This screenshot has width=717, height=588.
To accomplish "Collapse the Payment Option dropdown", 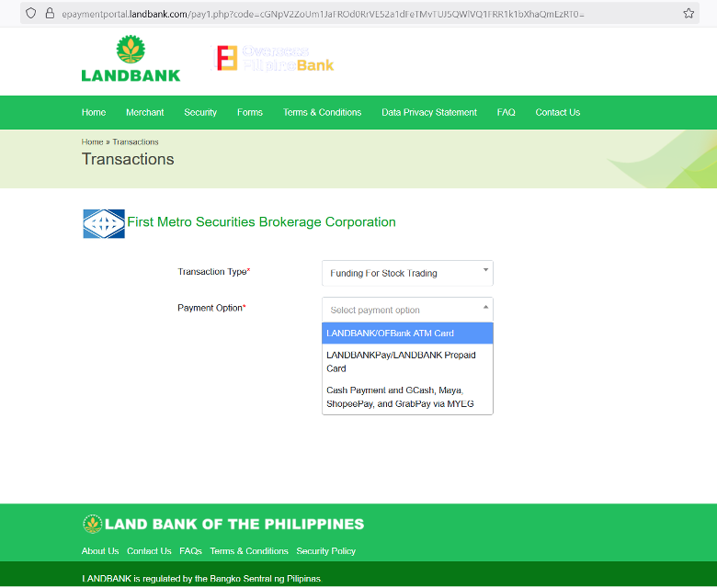I will pyautogui.click(x=407, y=310).
